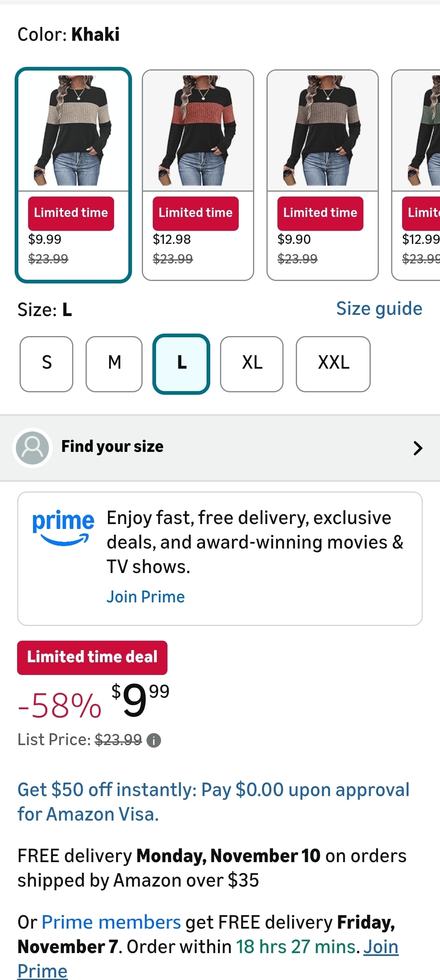This screenshot has width=440, height=980.
Task: Tap the Prime logo in the banner
Action: 63,527
